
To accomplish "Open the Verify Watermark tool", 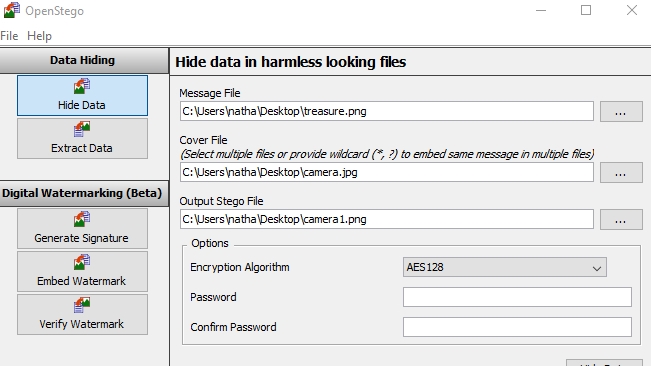I will tap(82, 315).
